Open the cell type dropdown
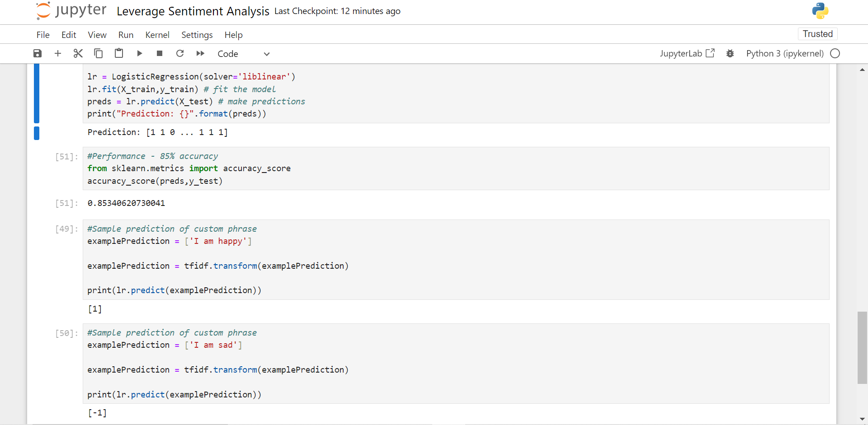This screenshot has height=425, width=868. coord(243,54)
